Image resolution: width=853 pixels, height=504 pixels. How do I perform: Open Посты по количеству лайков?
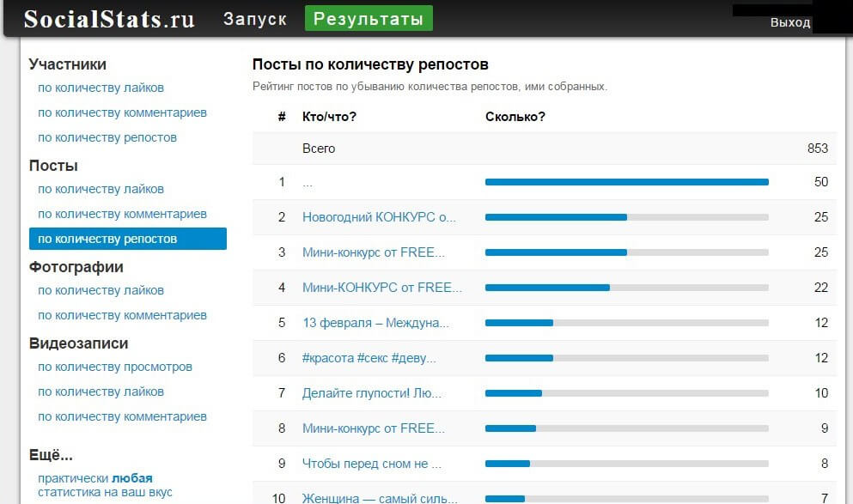tap(101, 189)
